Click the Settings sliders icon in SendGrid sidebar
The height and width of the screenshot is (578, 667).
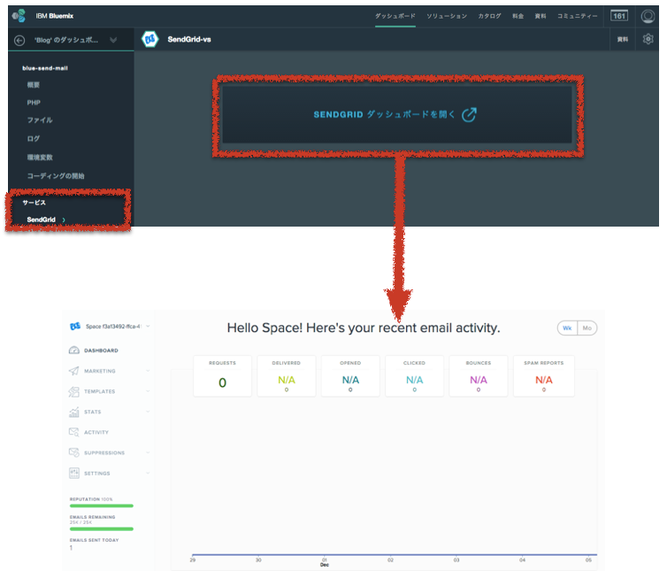74,473
